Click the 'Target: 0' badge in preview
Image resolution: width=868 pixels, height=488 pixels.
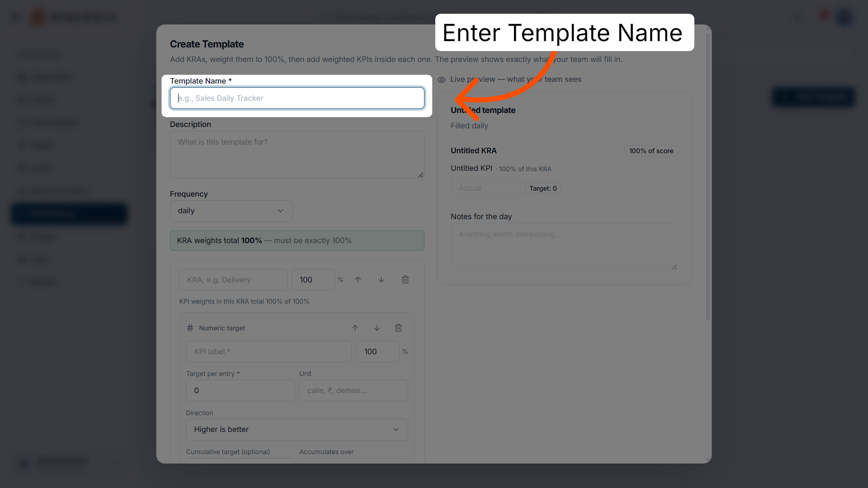coord(543,188)
